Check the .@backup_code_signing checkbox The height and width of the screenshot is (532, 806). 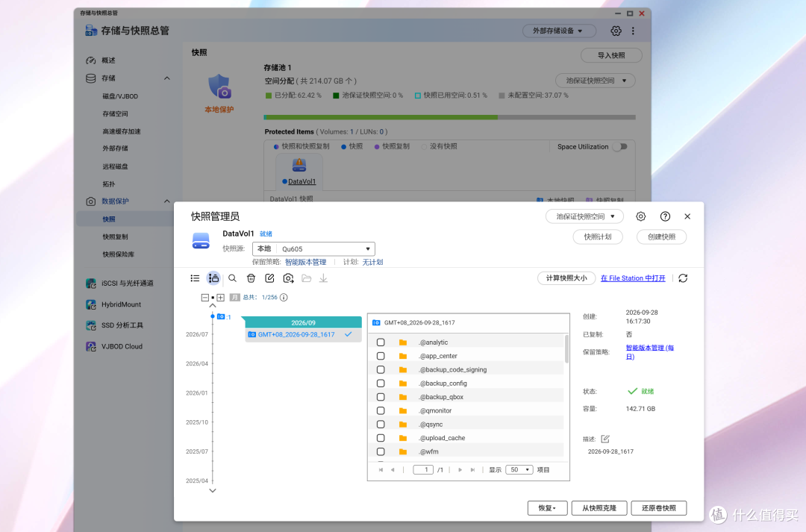[x=381, y=369]
